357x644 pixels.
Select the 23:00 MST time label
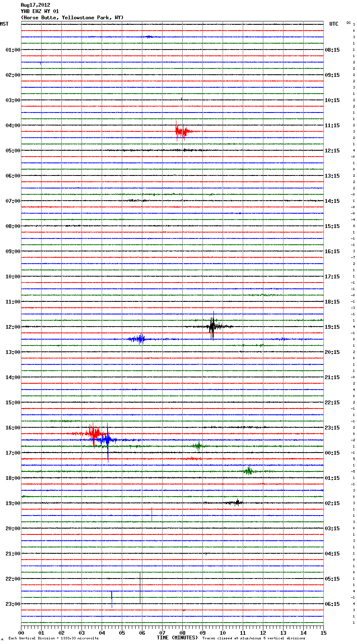[x=13, y=604]
